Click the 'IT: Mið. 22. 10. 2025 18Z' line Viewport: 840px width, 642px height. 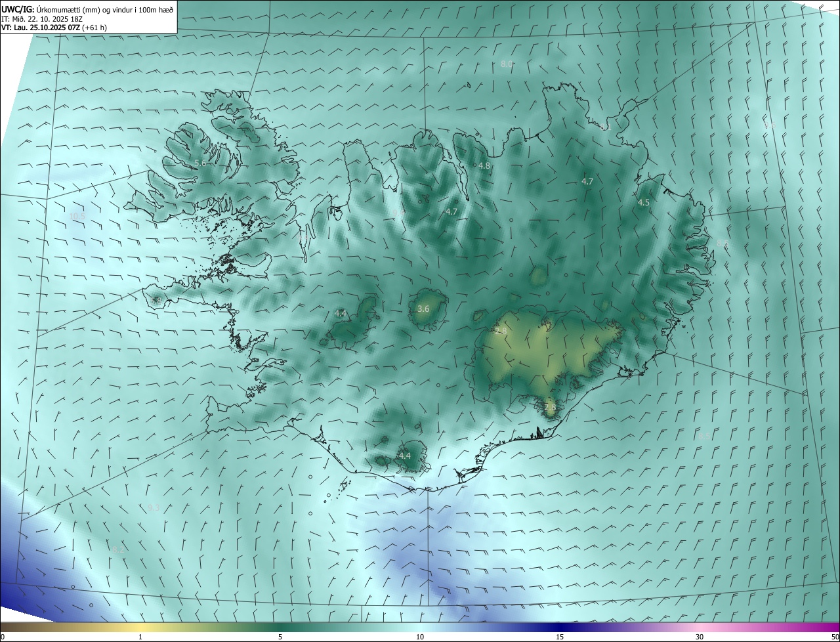pos(42,18)
